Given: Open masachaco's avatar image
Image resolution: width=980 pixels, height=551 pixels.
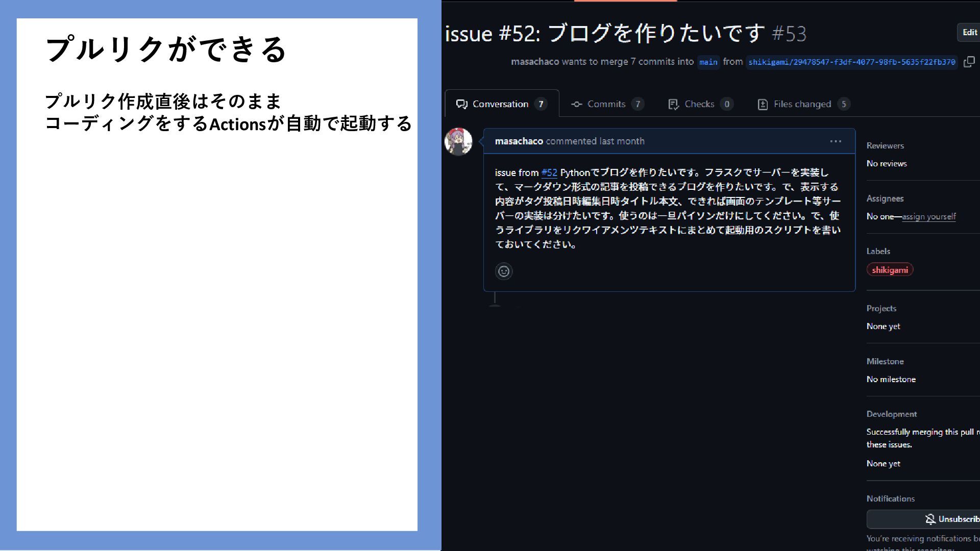Looking at the screenshot, I should pyautogui.click(x=458, y=141).
